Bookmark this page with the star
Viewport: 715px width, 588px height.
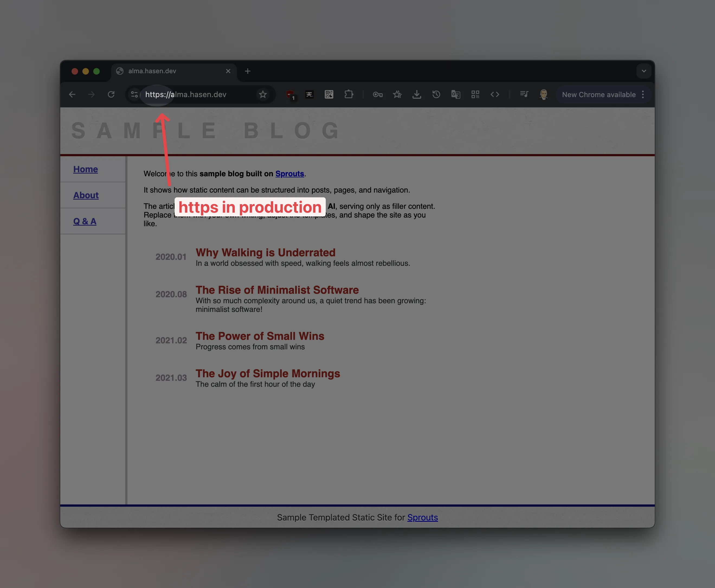tap(263, 94)
